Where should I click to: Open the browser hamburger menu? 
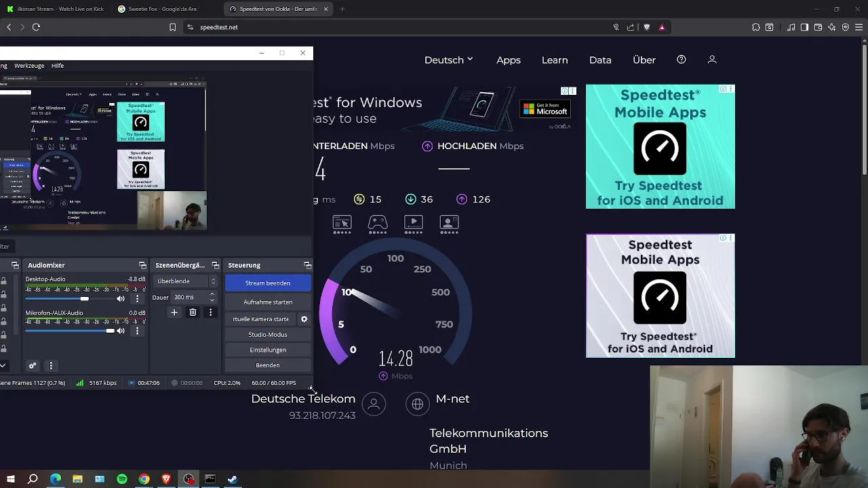point(860,27)
